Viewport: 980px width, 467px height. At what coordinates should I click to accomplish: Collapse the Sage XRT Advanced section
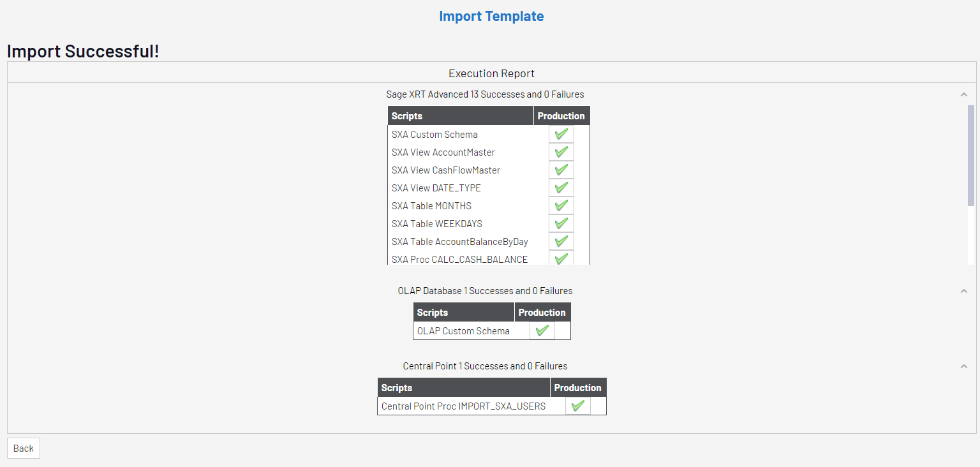964,94
